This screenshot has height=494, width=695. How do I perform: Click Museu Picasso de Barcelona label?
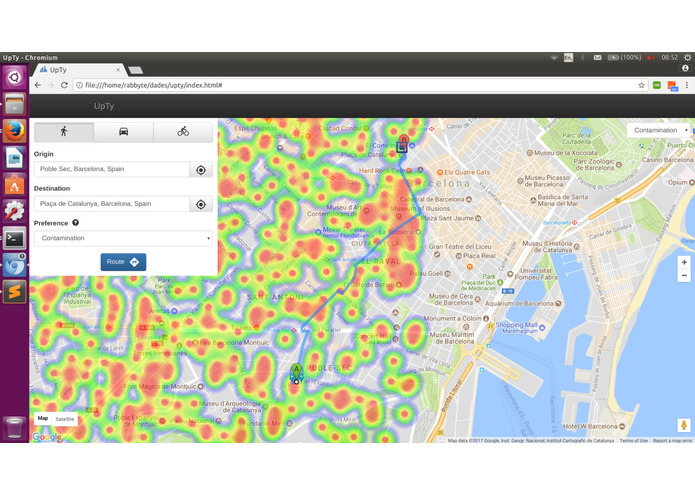click(x=547, y=181)
